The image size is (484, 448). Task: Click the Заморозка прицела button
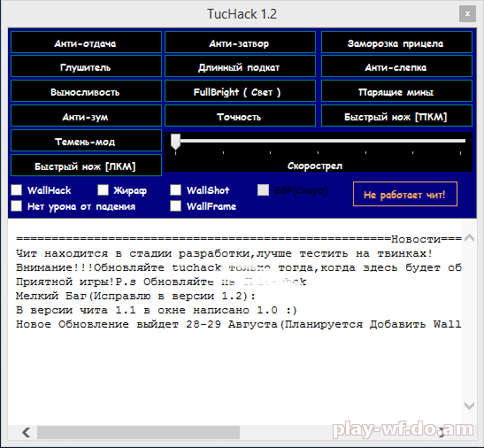[x=396, y=42]
